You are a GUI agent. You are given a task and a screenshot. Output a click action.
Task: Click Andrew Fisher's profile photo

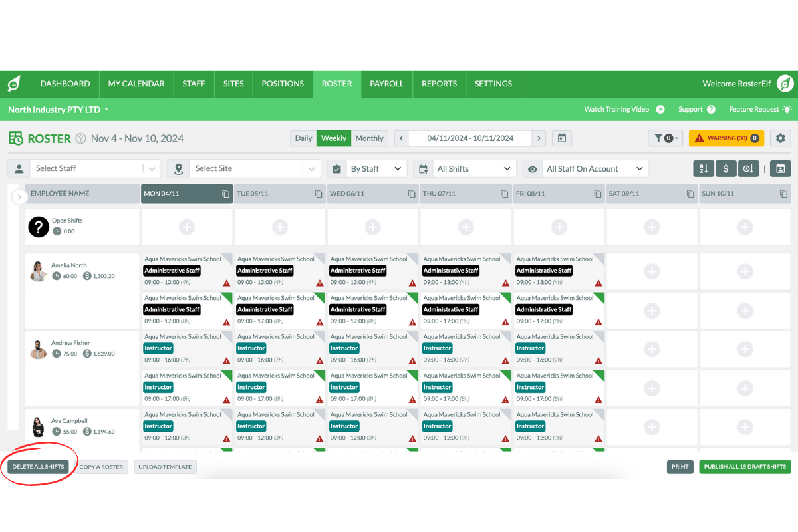(39, 348)
